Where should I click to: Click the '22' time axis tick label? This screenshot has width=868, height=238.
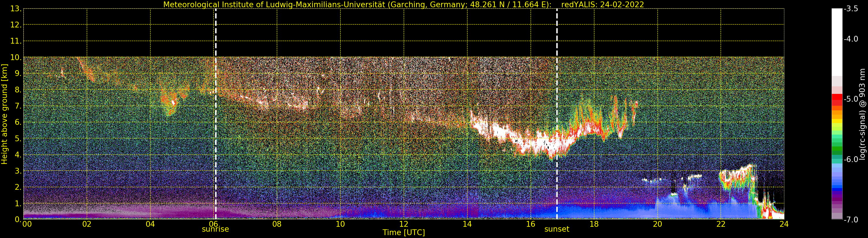click(721, 224)
